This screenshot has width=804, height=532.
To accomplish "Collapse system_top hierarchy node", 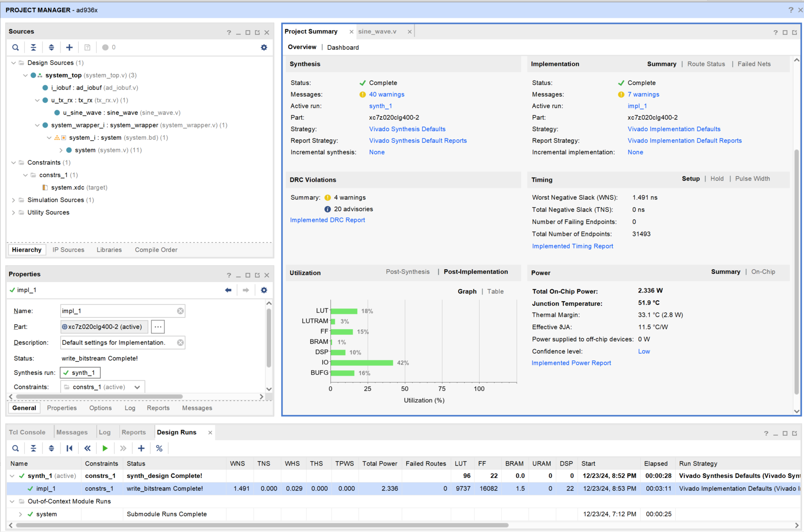I will [26, 75].
